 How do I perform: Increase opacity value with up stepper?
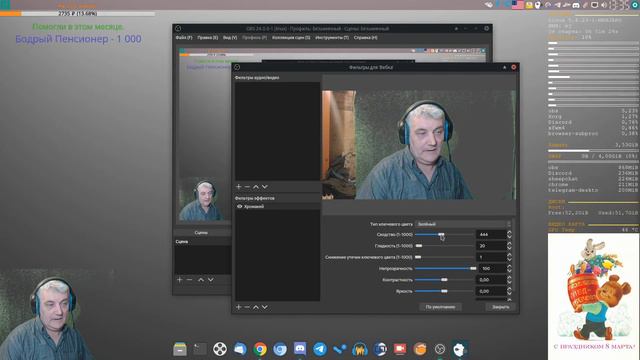[x=509, y=267]
